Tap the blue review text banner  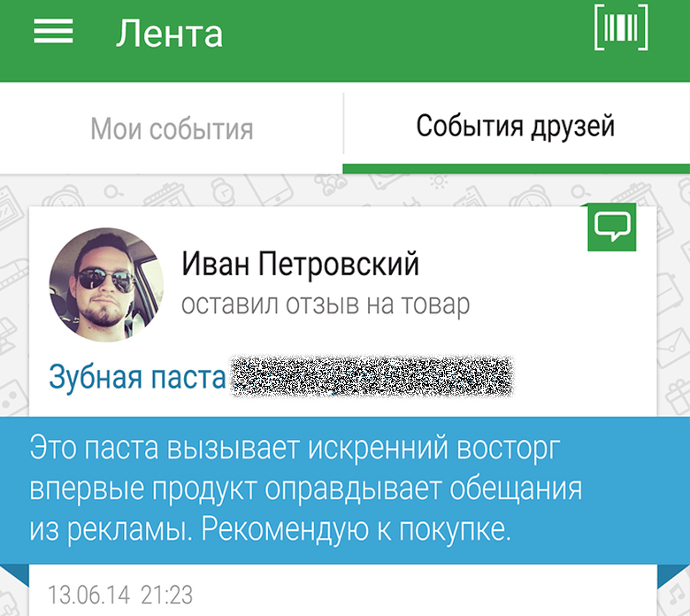[x=345, y=490]
